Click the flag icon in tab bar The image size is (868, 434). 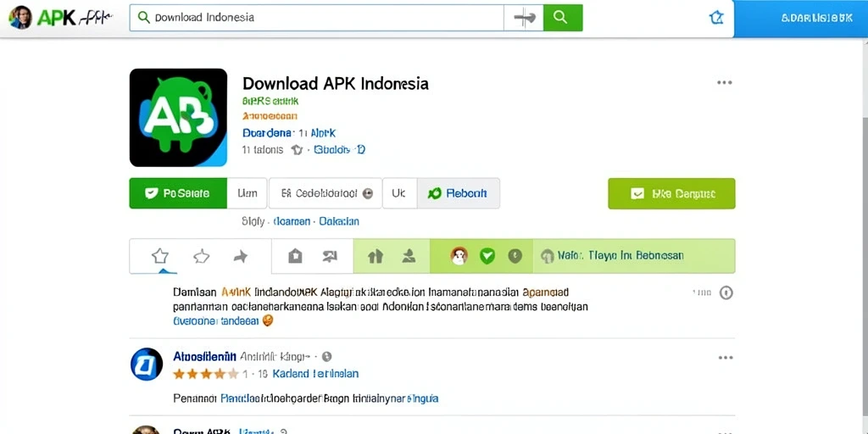coord(330,256)
